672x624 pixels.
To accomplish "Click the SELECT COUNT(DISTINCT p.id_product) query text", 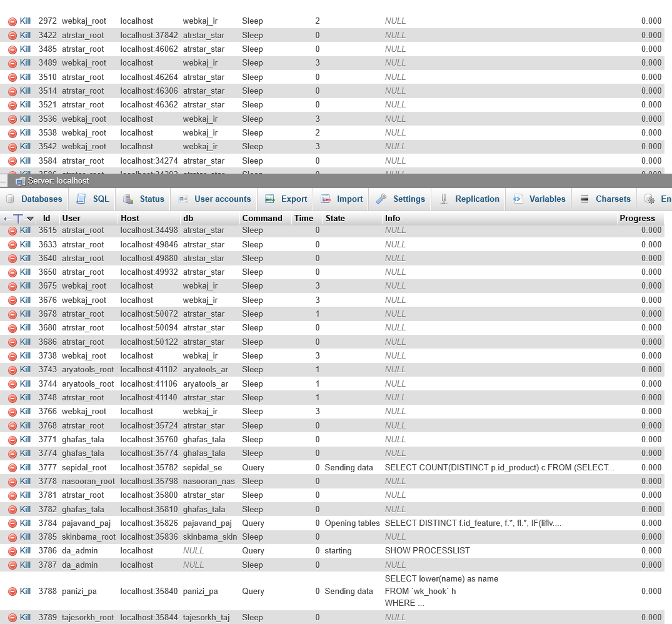I will tap(499, 467).
